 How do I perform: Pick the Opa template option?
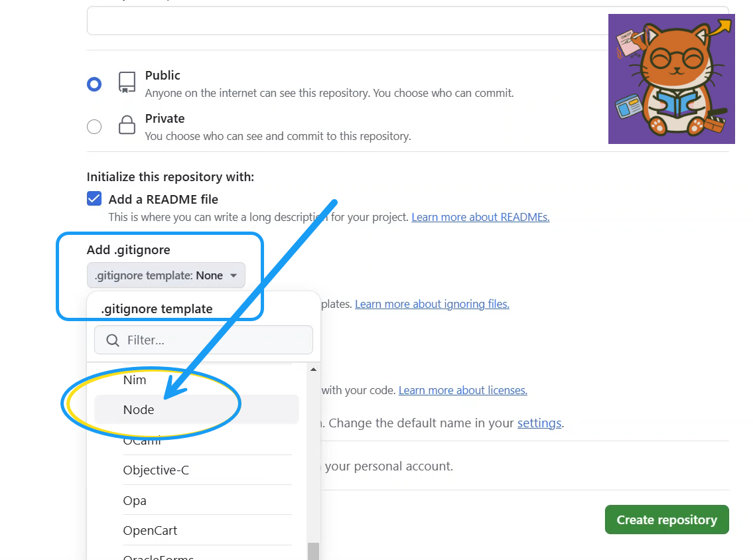tap(135, 501)
